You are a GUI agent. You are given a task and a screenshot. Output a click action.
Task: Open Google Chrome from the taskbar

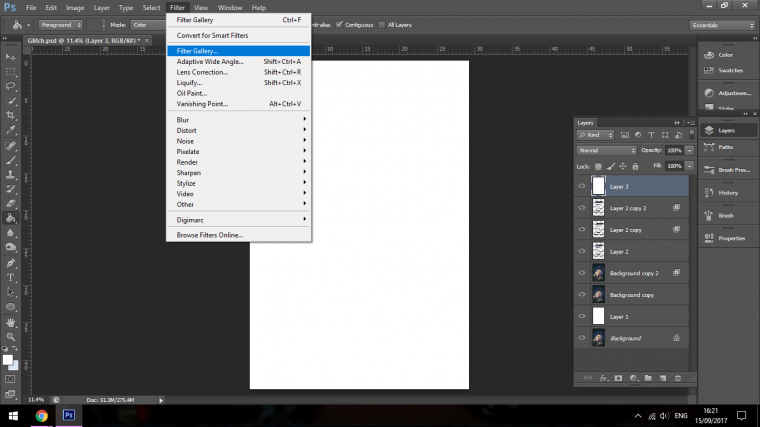[x=42, y=416]
